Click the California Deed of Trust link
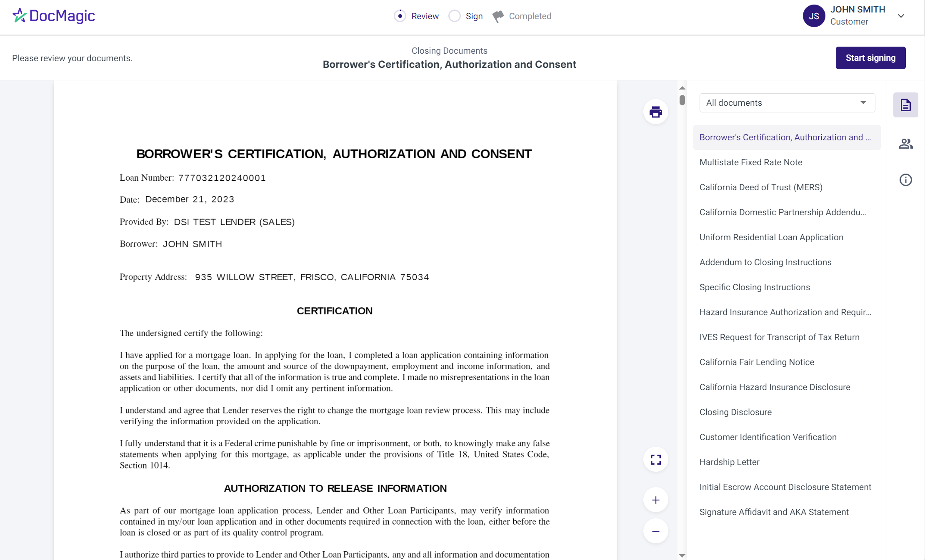 click(760, 187)
